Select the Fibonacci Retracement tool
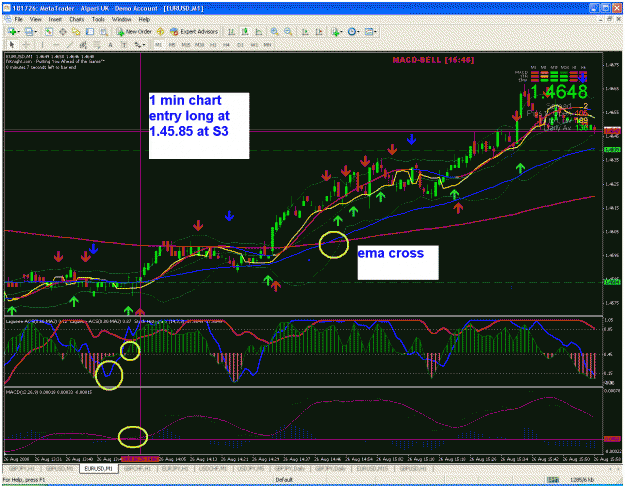The image size is (625, 486). (x=97, y=45)
